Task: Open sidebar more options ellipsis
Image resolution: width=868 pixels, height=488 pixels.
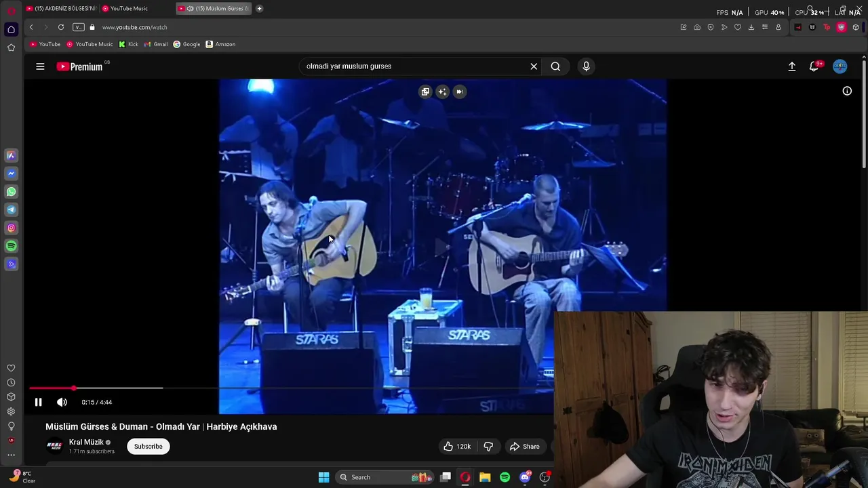Action: (x=11, y=455)
